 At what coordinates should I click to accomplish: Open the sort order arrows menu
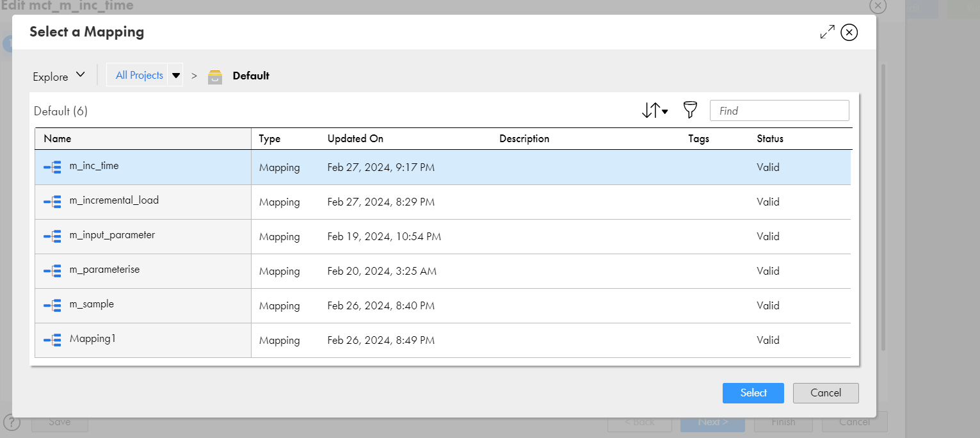[654, 110]
